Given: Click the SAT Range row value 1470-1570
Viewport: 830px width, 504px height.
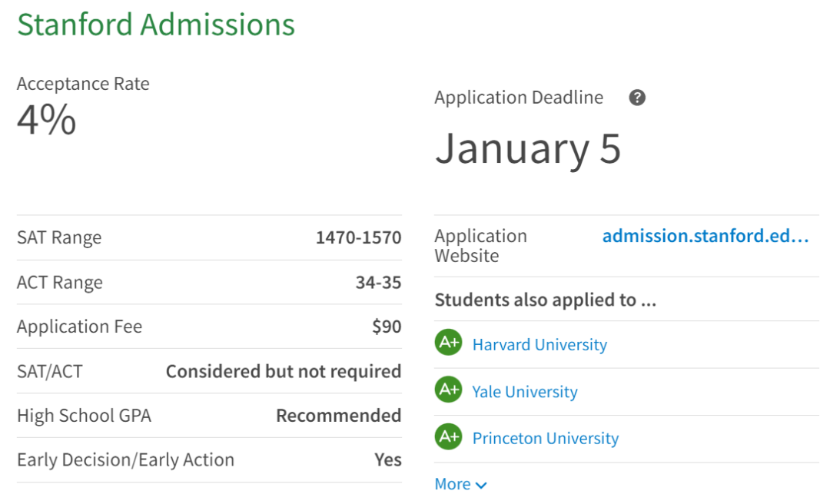Looking at the screenshot, I should point(358,238).
